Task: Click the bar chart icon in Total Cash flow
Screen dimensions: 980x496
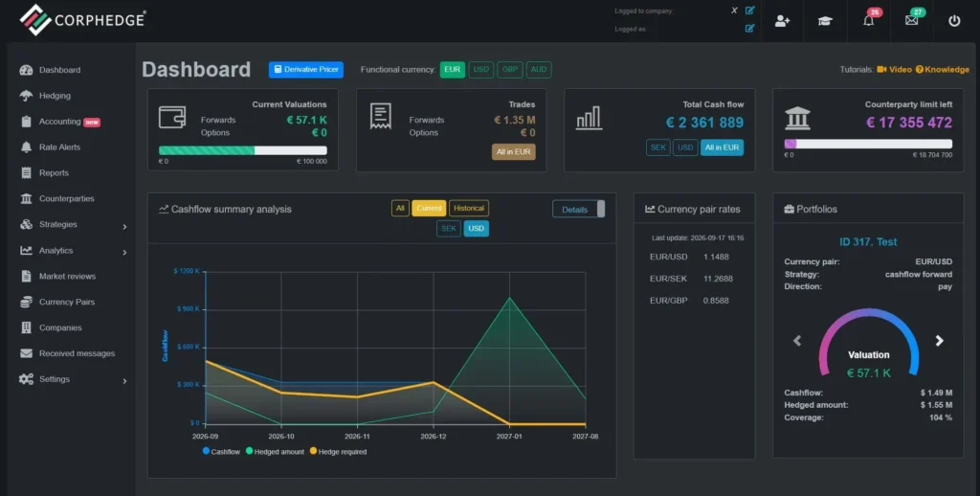Action: coord(589,118)
